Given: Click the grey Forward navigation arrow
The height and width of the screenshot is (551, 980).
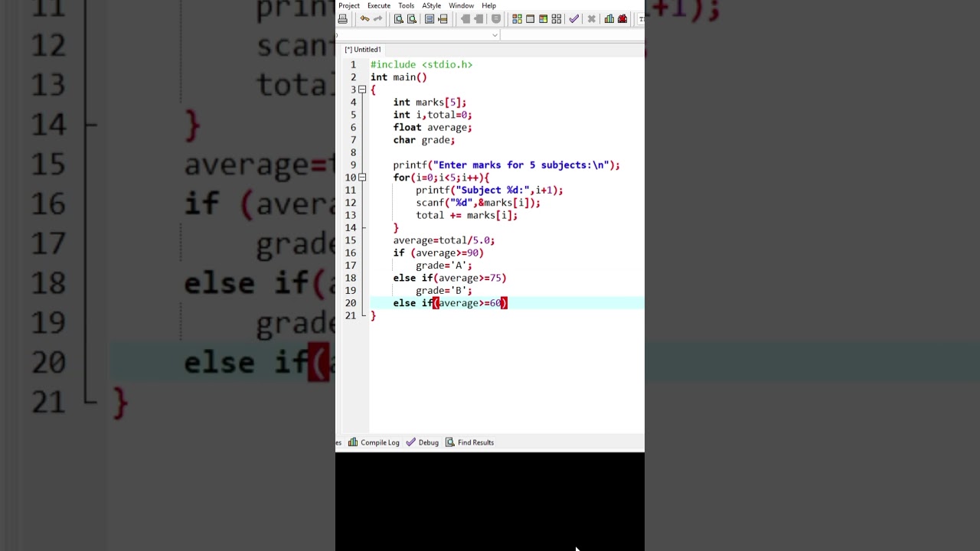Looking at the screenshot, I should [x=479, y=19].
